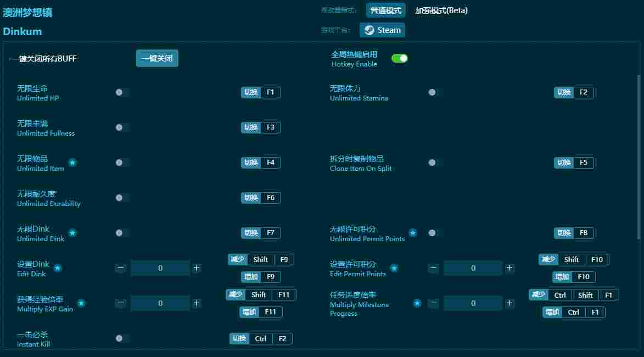Click the Edit Permit Points value field
The image size is (644, 357).
(473, 268)
